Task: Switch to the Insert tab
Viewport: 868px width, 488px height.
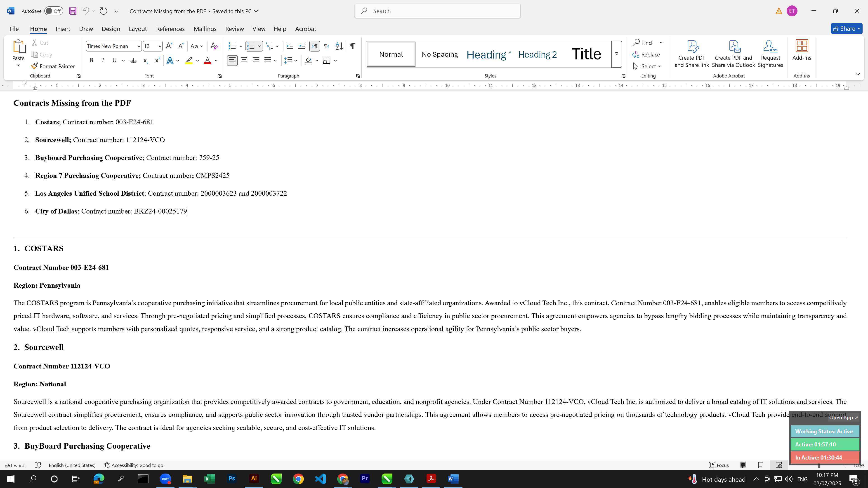Action: pyautogui.click(x=63, y=29)
